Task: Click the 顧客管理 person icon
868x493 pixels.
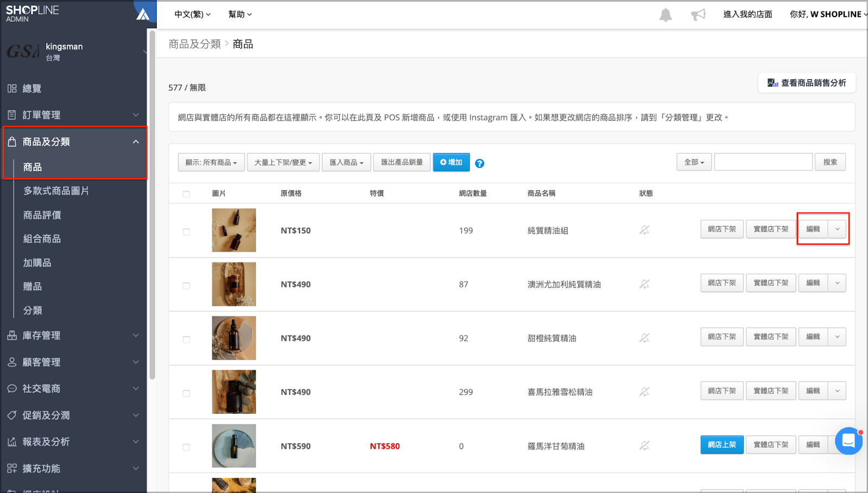Action: (12, 362)
